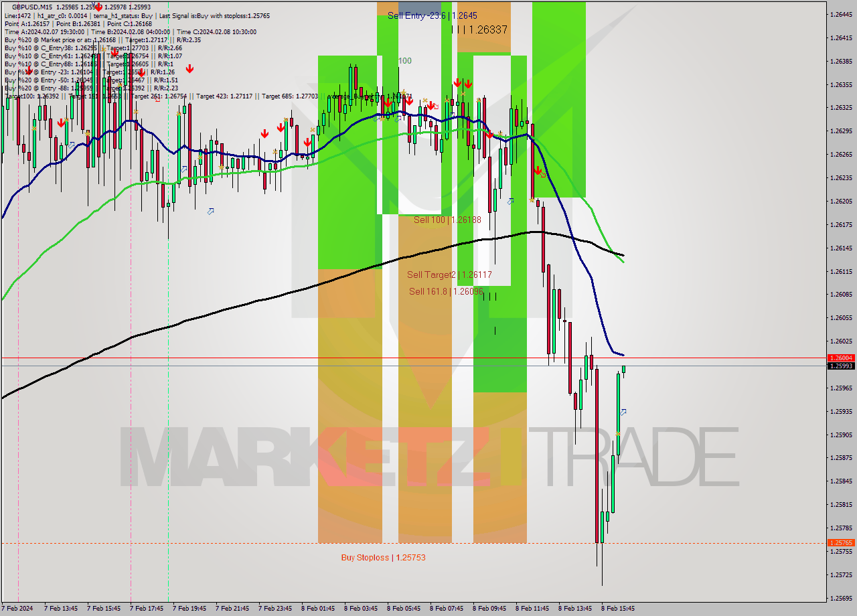The width and height of the screenshot is (857, 616).
Task: Select the 'Sell Entry -23.6 | 1.2645' label
Action: point(433,15)
